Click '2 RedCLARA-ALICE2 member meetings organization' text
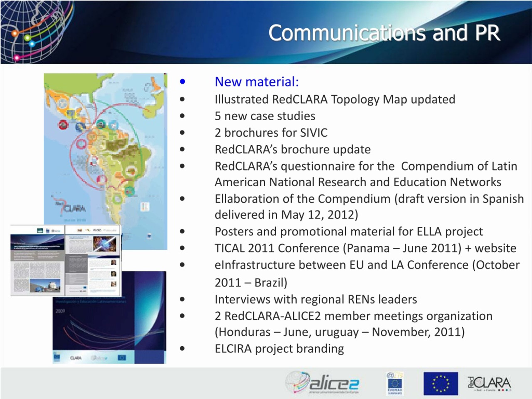 tap(353, 316)
